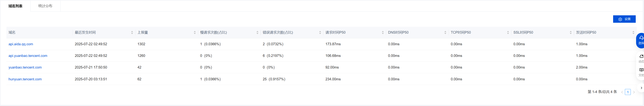
Task: Sort by 错误请求次数(占比) column
Action: [x=320, y=33]
